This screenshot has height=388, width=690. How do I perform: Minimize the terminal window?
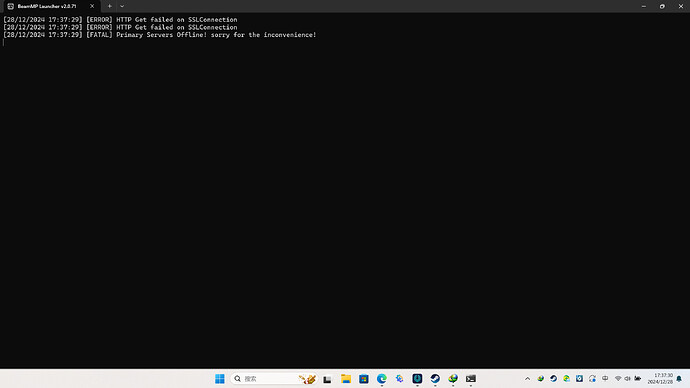(644, 7)
